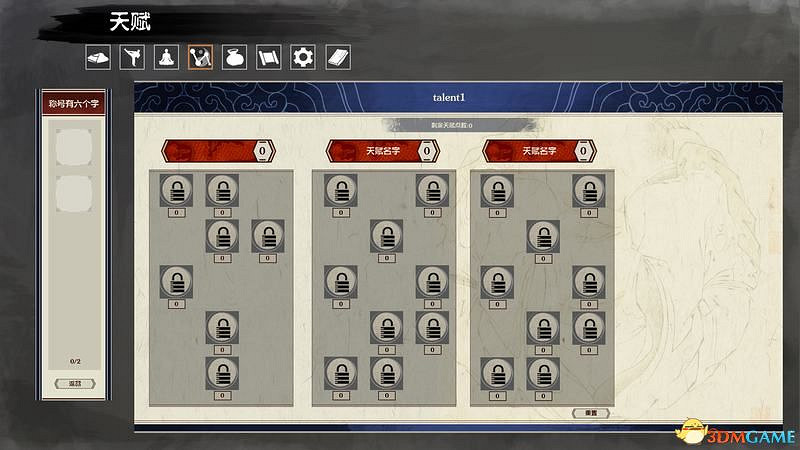Select the lower empty title slot
Screen dimensions: 800x450
tap(75, 193)
